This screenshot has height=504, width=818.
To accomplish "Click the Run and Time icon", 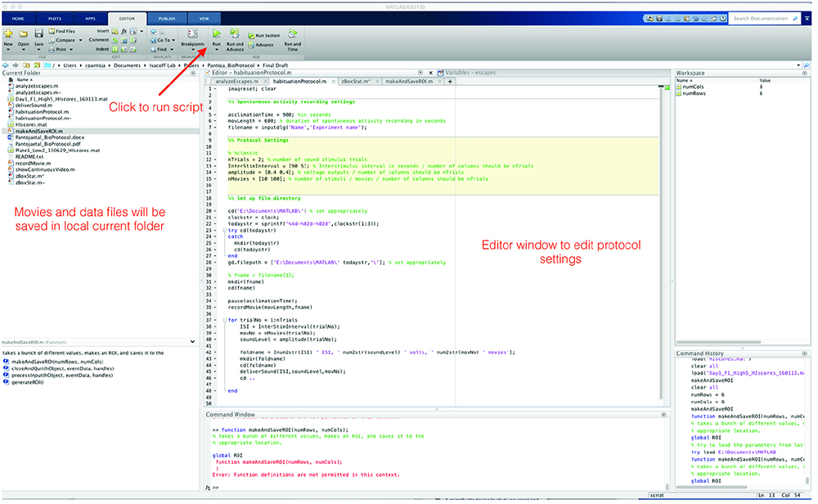I will [x=293, y=34].
